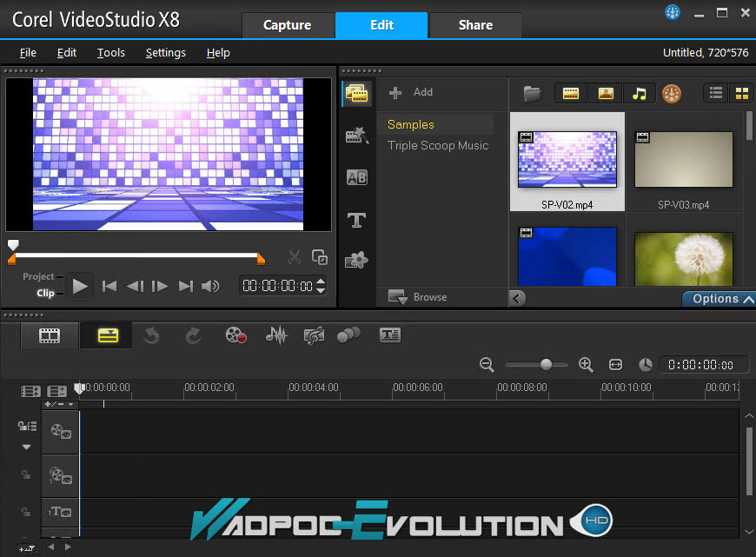The height and width of the screenshot is (557, 756).
Task: Open the Record/Capture Option icon
Action: [235, 335]
